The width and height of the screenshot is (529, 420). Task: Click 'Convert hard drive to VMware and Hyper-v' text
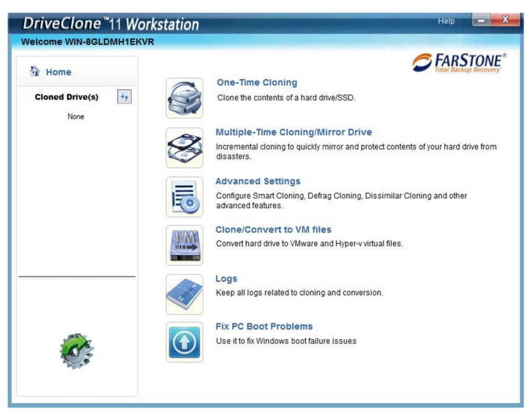tap(309, 244)
